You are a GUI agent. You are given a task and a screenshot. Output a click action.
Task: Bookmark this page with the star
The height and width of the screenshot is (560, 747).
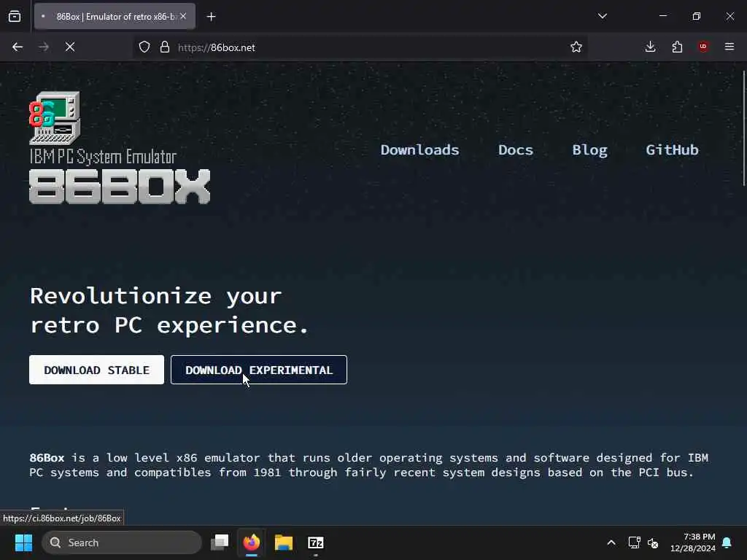(576, 47)
